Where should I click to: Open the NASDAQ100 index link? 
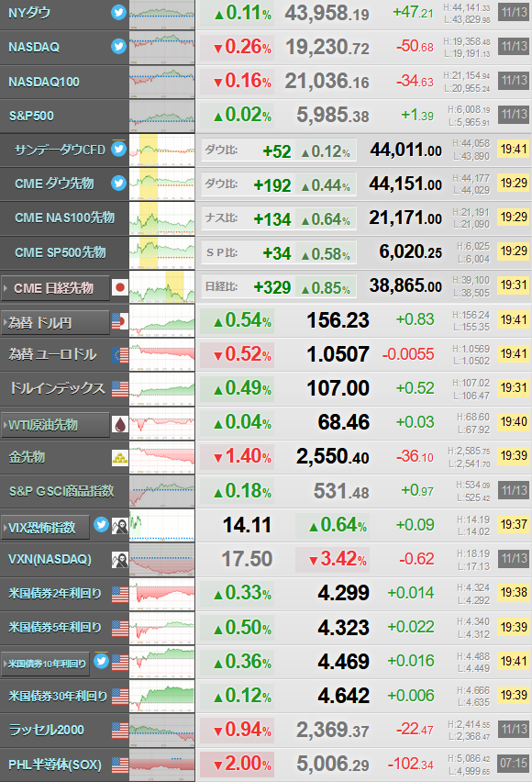tap(44, 82)
